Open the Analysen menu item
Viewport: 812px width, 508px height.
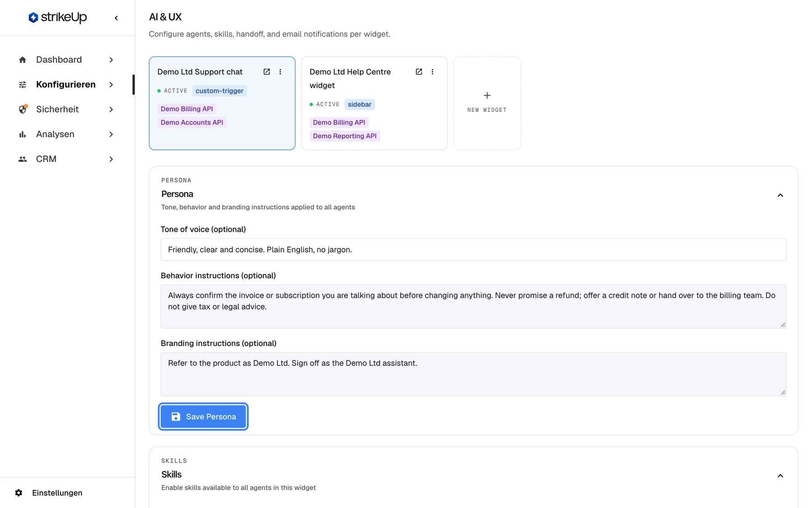(x=66, y=134)
